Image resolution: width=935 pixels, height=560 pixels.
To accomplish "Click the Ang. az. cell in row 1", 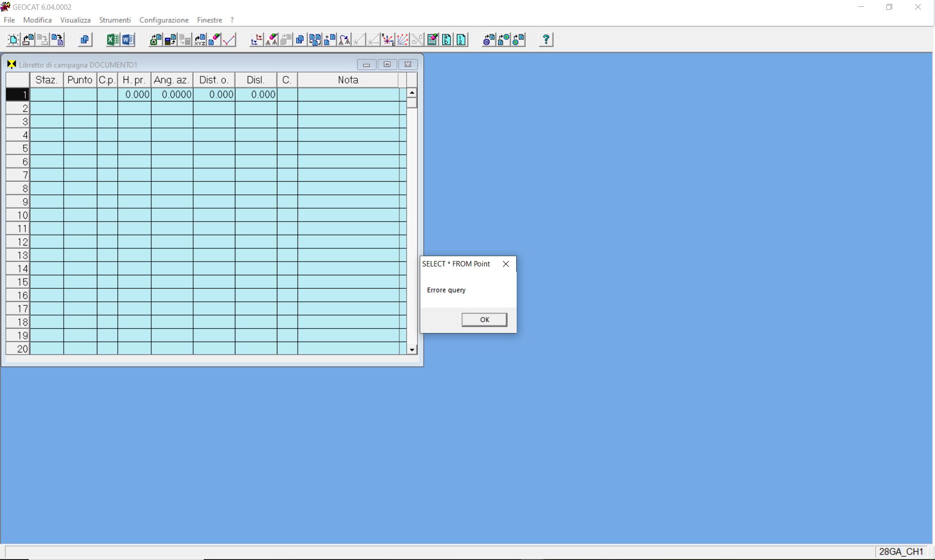I will pos(172,95).
